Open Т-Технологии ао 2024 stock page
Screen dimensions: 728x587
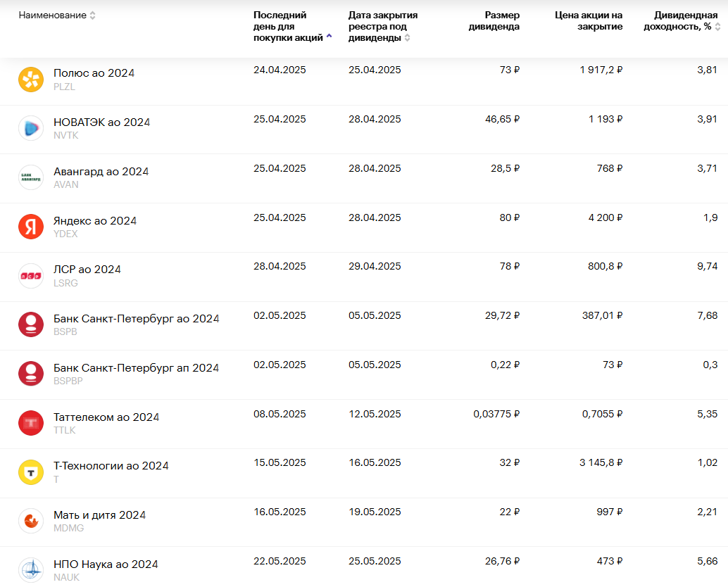pos(111,466)
